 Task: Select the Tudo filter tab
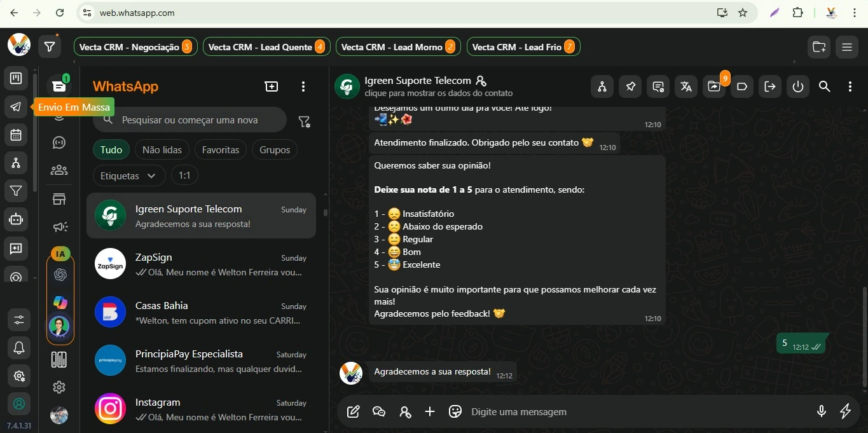111,150
